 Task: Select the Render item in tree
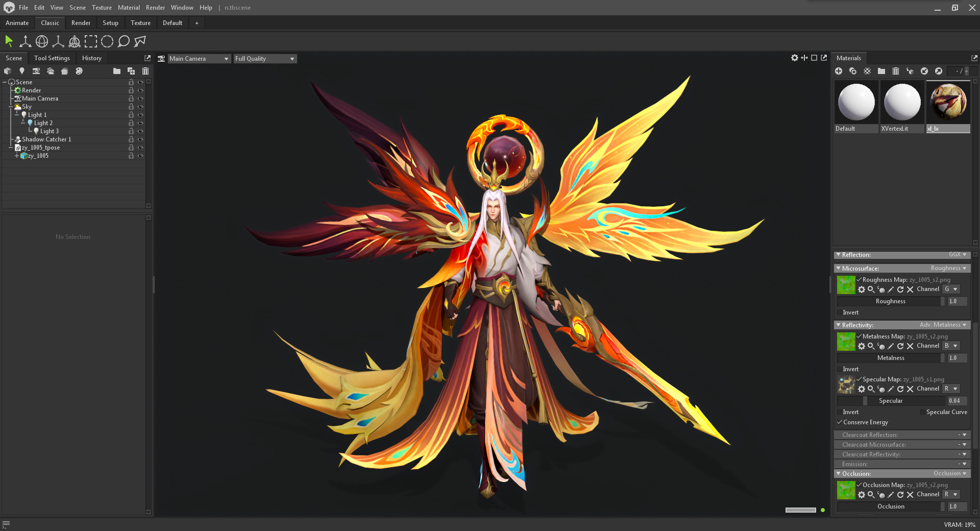point(31,90)
